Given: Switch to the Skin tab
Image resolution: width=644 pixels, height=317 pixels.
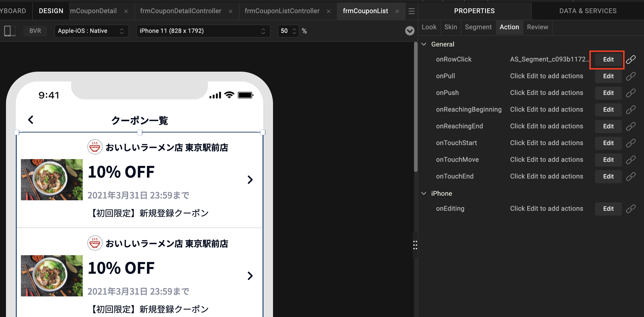Looking at the screenshot, I should coord(450,27).
